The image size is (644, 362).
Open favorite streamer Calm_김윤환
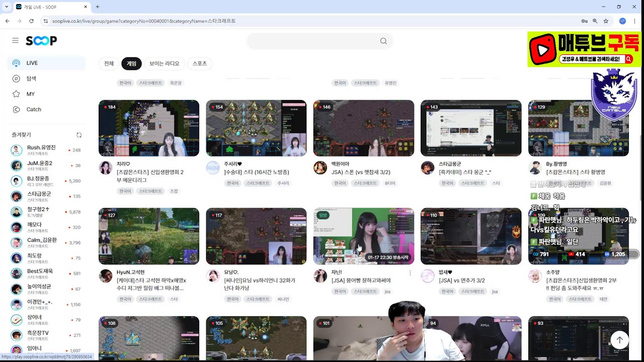click(46, 243)
